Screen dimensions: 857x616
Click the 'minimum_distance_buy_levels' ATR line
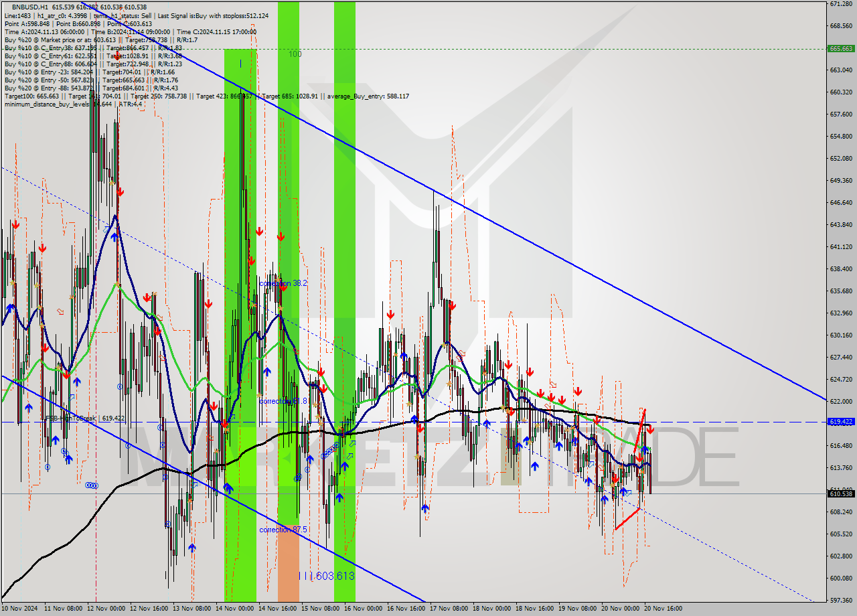73,104
